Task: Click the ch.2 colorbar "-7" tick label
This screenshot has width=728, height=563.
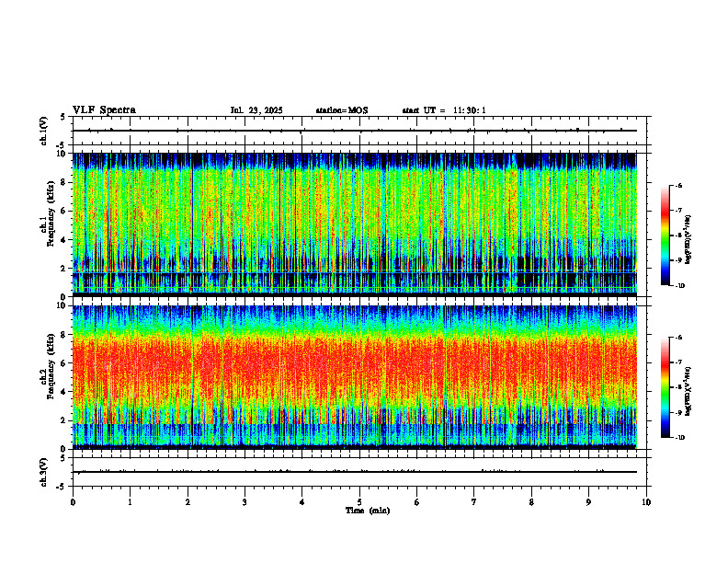Action: coord(678,362)
